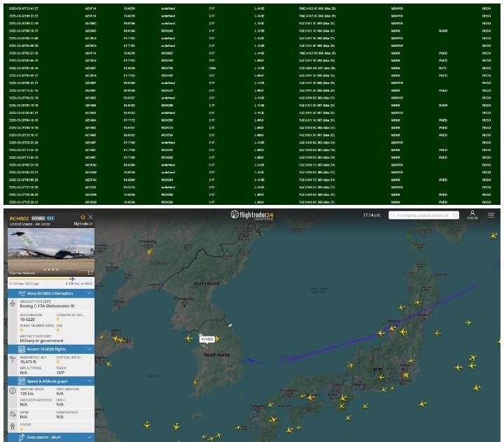This screenshot has width=504, height=442.
Task: Click Boeing C-17A Globemaster III text
Action: (47, 306)
